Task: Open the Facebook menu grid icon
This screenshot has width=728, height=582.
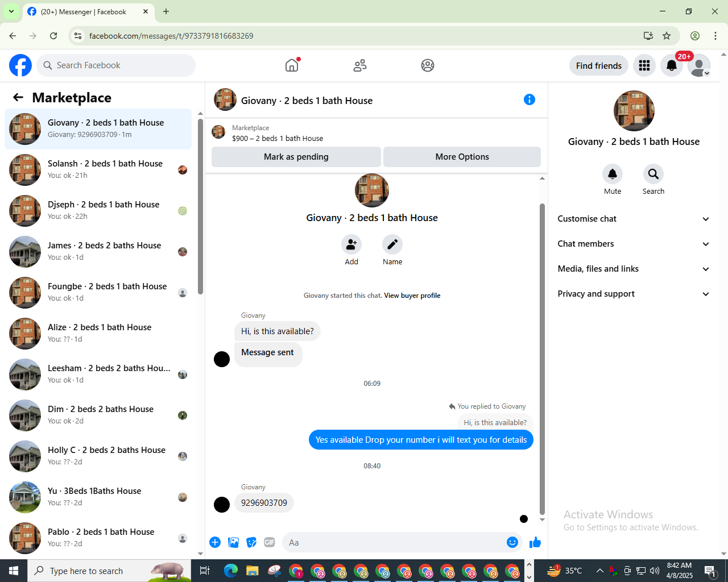Action: pos(644,65)
